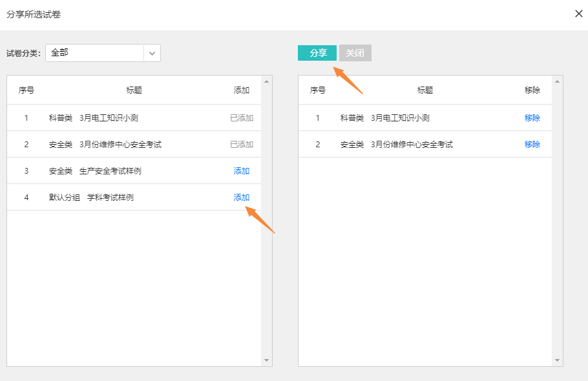
Task: Click 已添加 status for 3月份维修中心安全考试
Action: pyautogui.click(x=241, y=145)
